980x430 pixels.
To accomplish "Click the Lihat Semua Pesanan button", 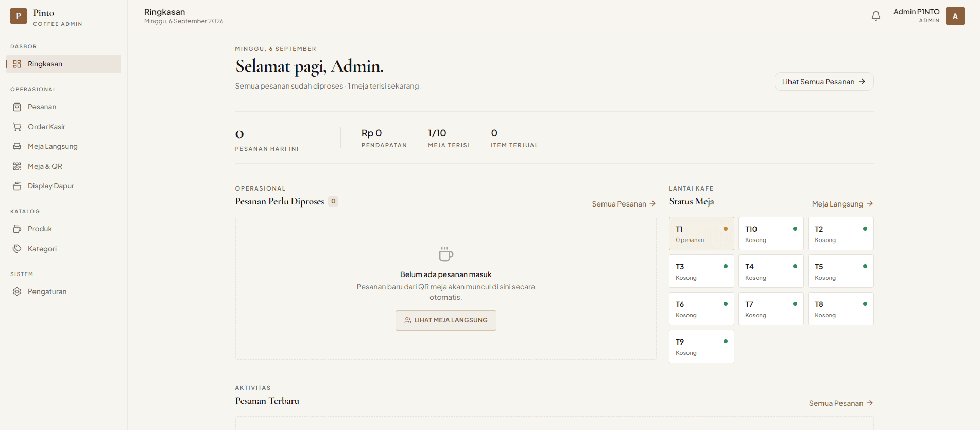I will [x=824, y=81].
